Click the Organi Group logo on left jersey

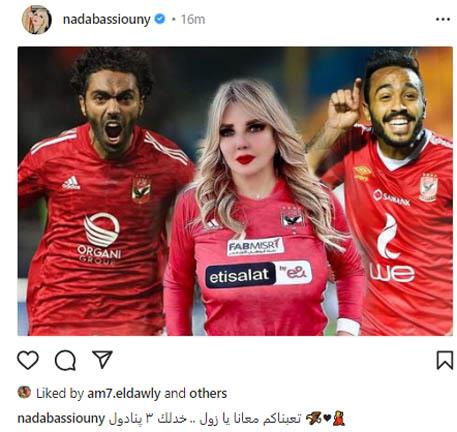tap(100, 238)
